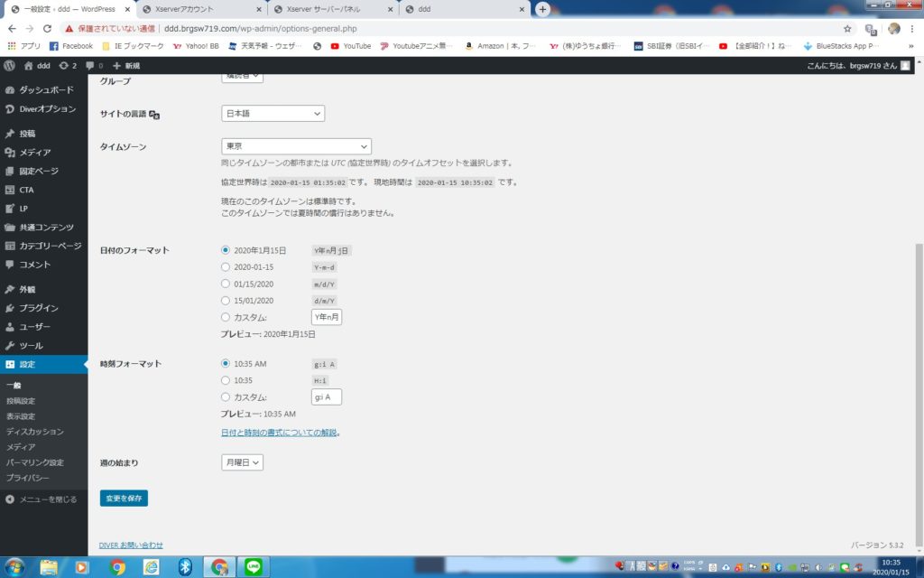Open the サイトの言語 dropdown showing 日本語
The height and width of the screenshot is (578, 924).
pyautogui.click(x=273, y=114)
